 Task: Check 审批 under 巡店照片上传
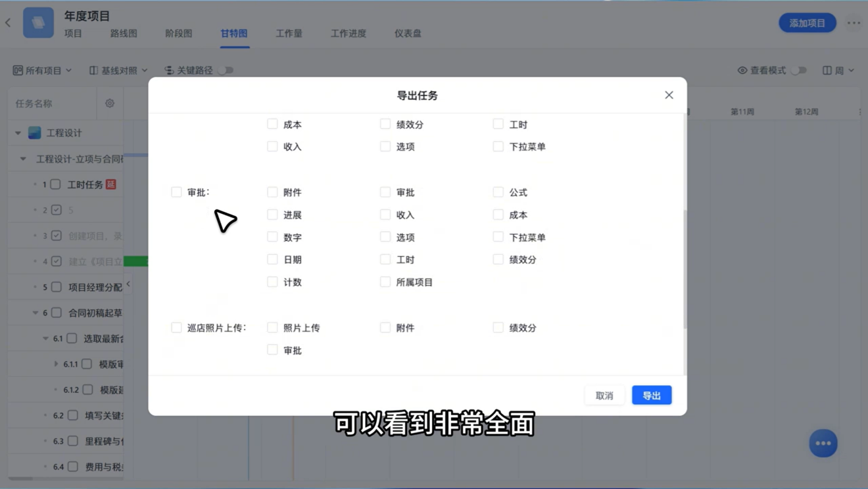coord(272,350)
